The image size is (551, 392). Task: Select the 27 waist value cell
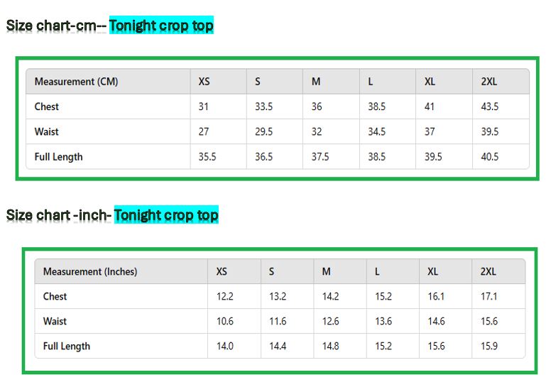click(204, 131)
